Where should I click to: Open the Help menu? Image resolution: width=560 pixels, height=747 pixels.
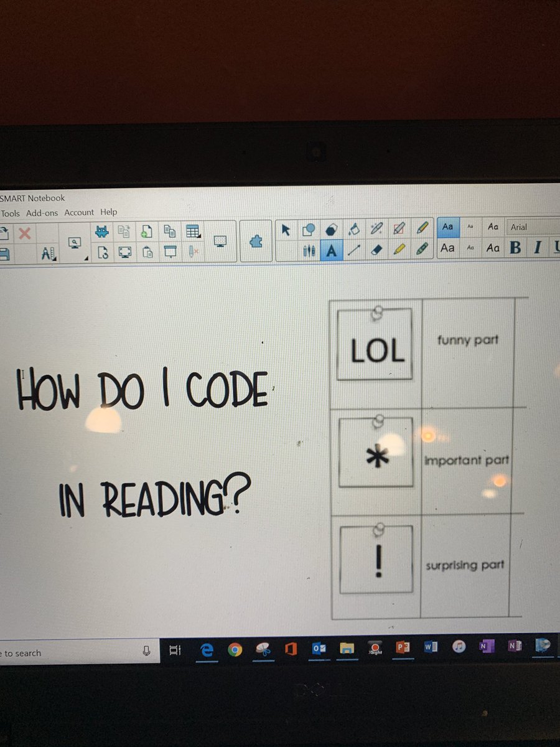pyautogui.click(x=109, y=212)
